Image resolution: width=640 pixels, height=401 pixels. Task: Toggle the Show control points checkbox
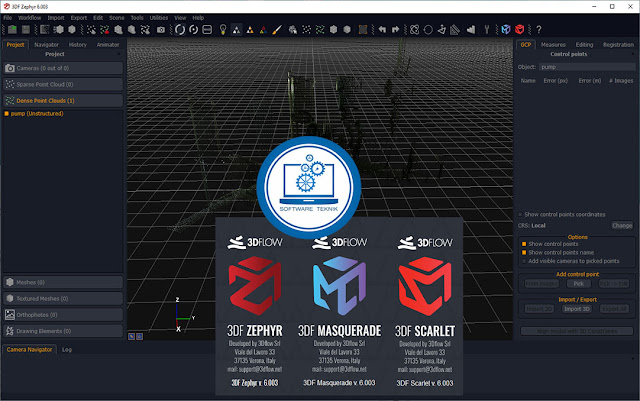coord(524,244)
